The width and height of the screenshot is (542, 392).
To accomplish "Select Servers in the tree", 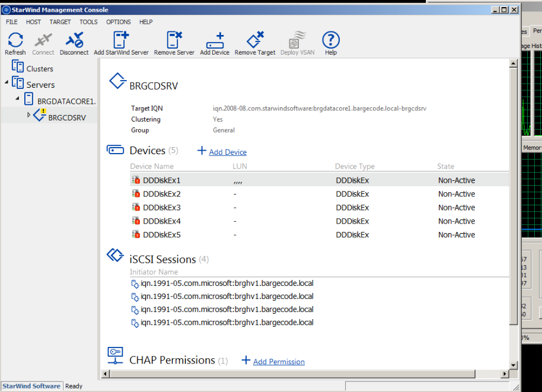I will 40,85.
